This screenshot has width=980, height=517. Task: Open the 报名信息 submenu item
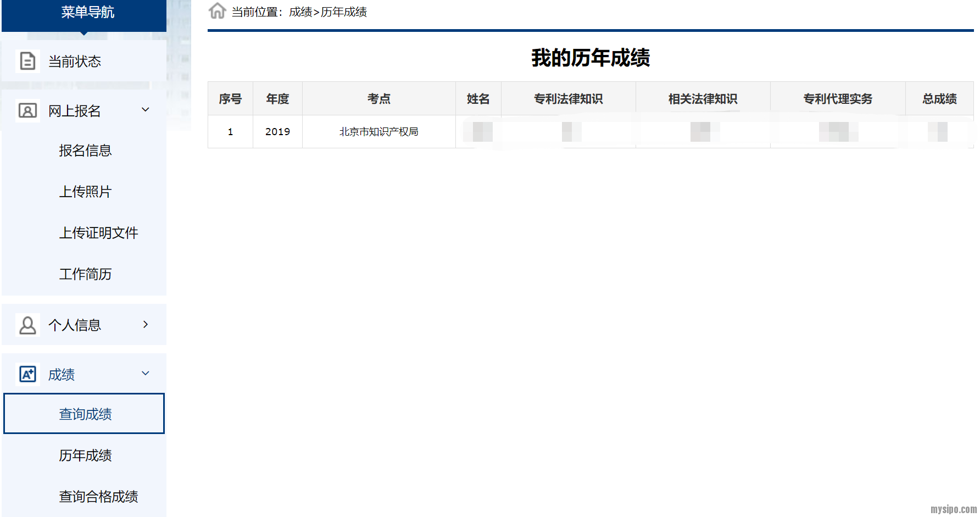[x=85, y=151]
